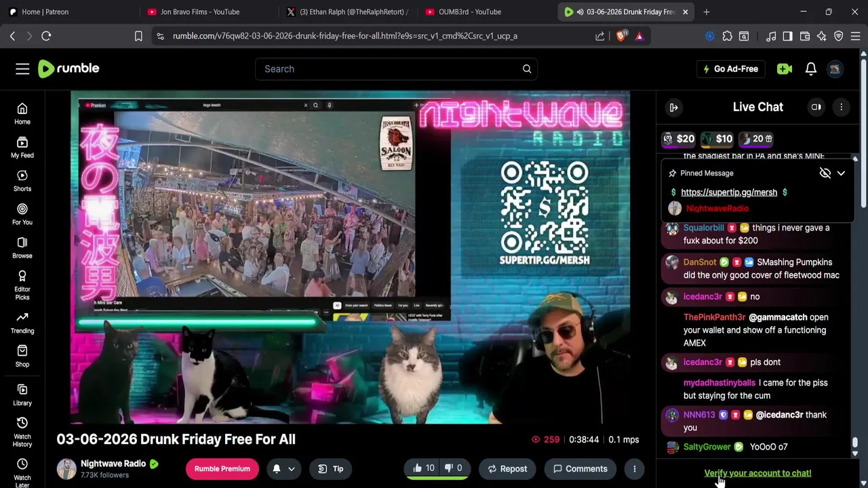Screen dimensions: 868x488
Task: Open Brave Shields icon in address bar
Action: pyautogui.click(x=621, y=36)
